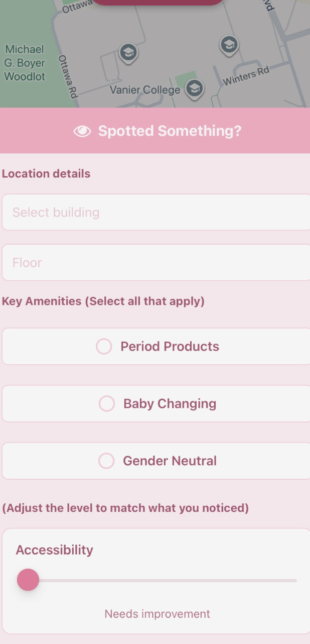Viewport: 310px width, 644px height.
Task: Click the dark red button above the map
Action: click(x=158, y=2)
